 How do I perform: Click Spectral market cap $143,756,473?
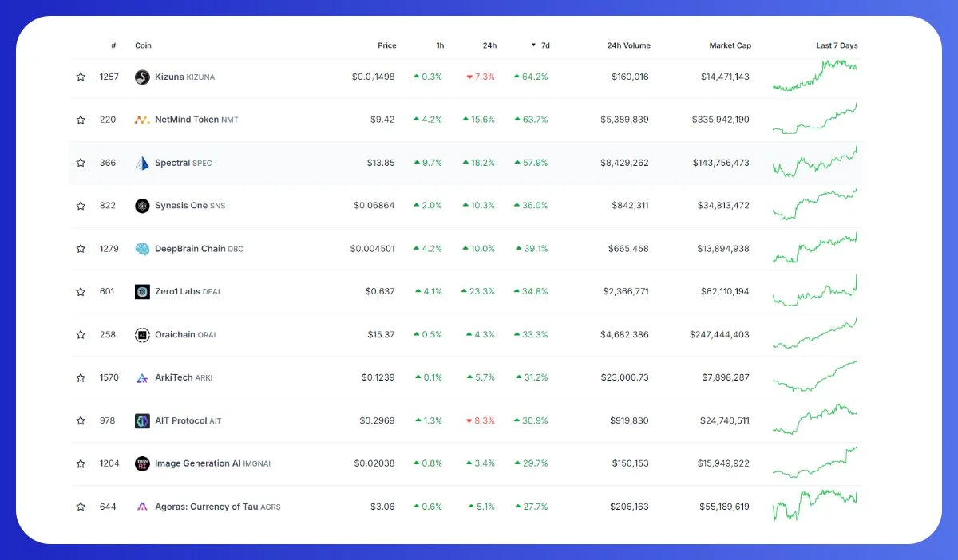(721, 163)
